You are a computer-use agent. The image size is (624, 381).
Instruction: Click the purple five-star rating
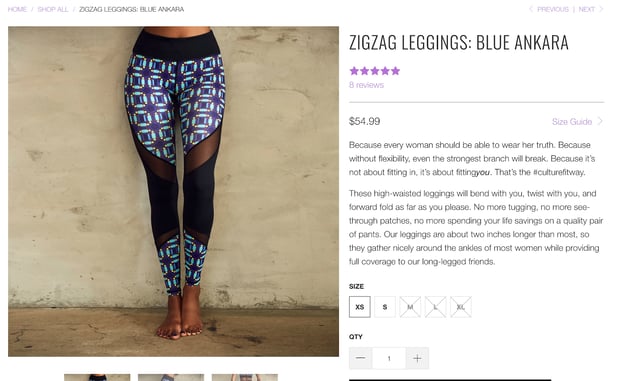374,71
